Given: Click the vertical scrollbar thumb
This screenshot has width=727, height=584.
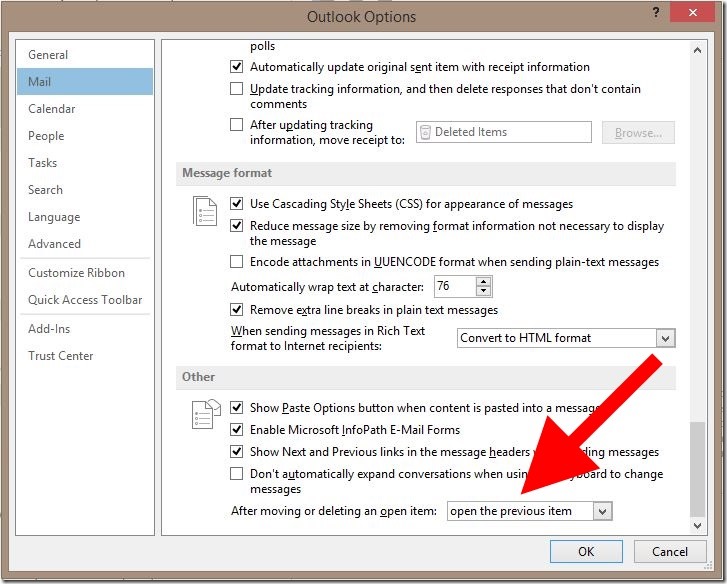Looking at the screenshot, I should point(697,468).
